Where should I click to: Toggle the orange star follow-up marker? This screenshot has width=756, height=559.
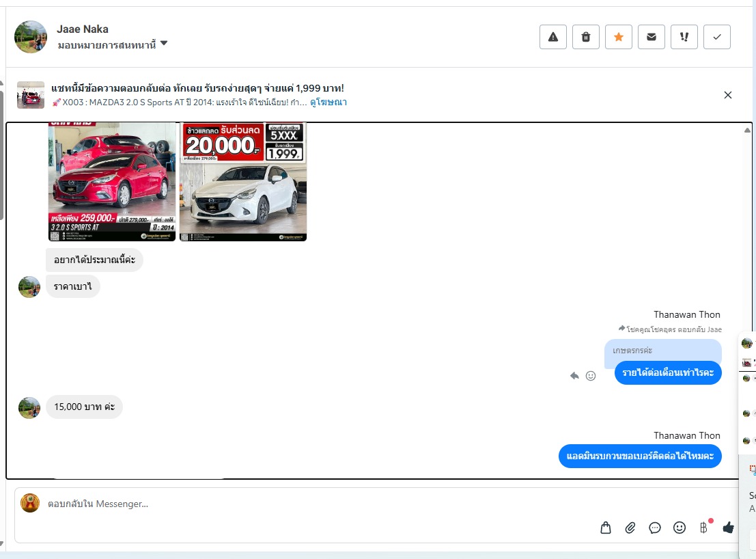click(619, 37)
